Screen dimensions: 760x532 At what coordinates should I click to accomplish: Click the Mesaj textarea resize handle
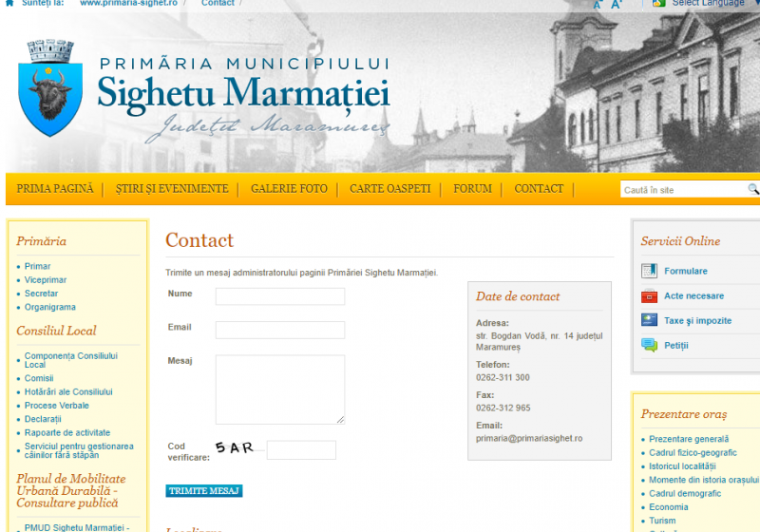341,420
